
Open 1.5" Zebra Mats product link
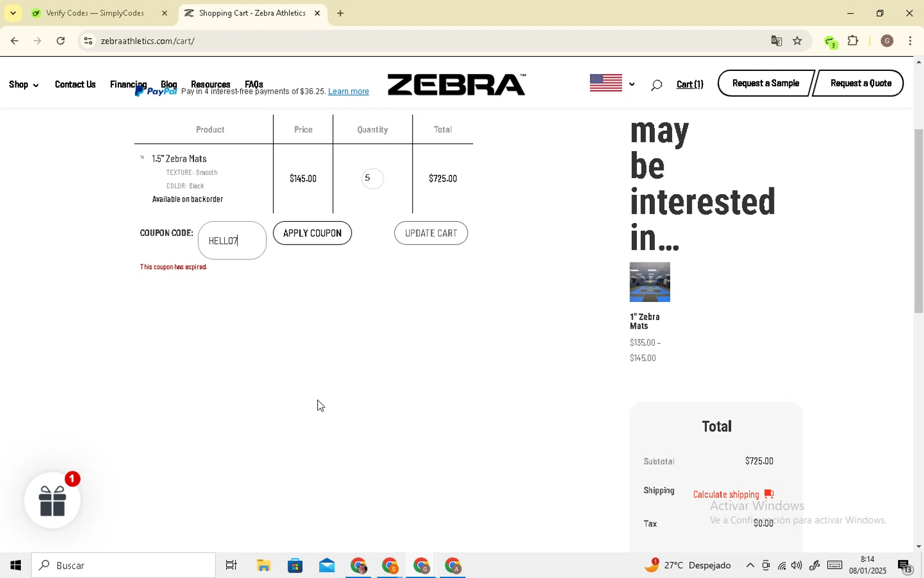[x=179, y=159]
